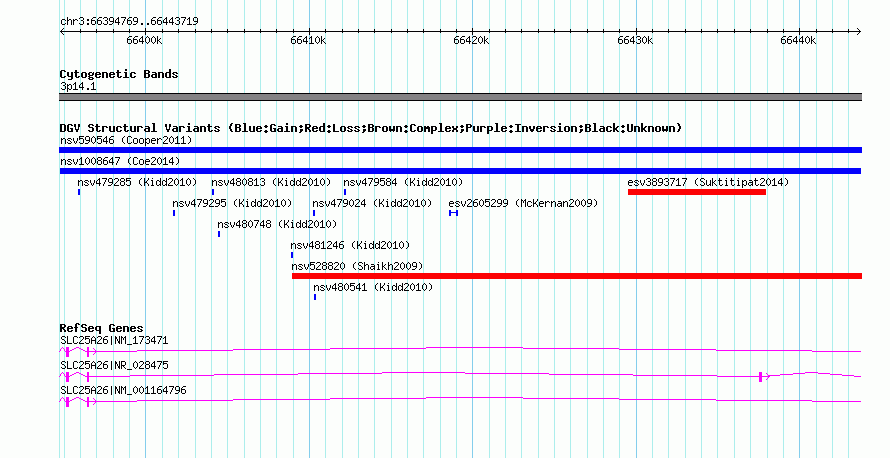This screenshot has height=458, width=890.
Task: Click the 66410k ruler tick label
Action: click(308, 40)
